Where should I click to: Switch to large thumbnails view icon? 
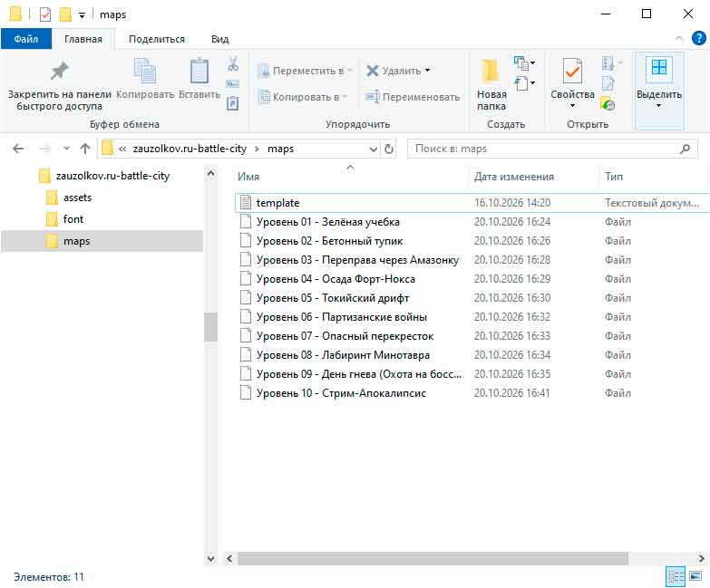point(695,577)
